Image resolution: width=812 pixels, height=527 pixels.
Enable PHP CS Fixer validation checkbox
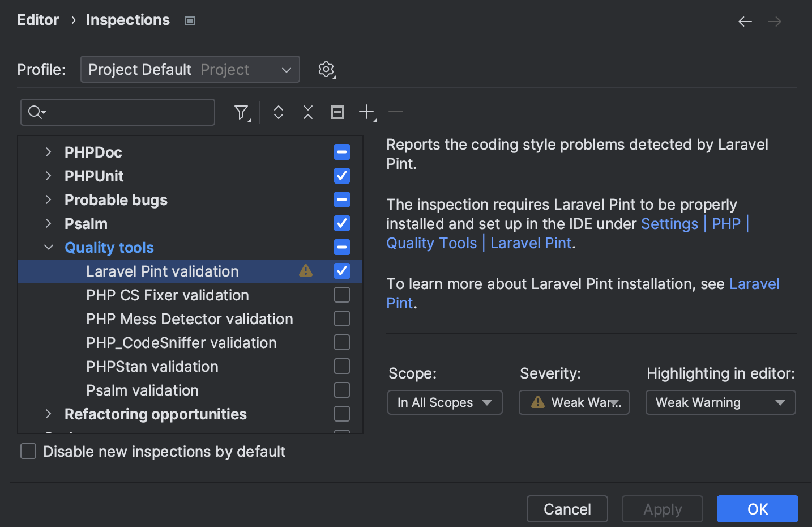pos(342,295)
